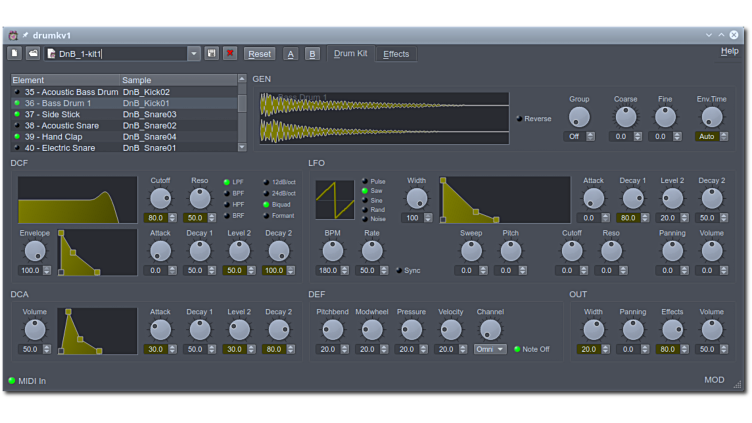752x423 pixels.
Task: Click the LFO sawtooth waveform display
Action: (x=334, y=200)
